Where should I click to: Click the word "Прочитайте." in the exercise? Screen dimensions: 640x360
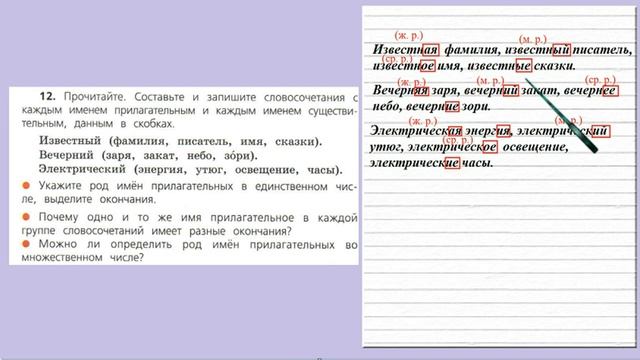(x=94, y=97)
